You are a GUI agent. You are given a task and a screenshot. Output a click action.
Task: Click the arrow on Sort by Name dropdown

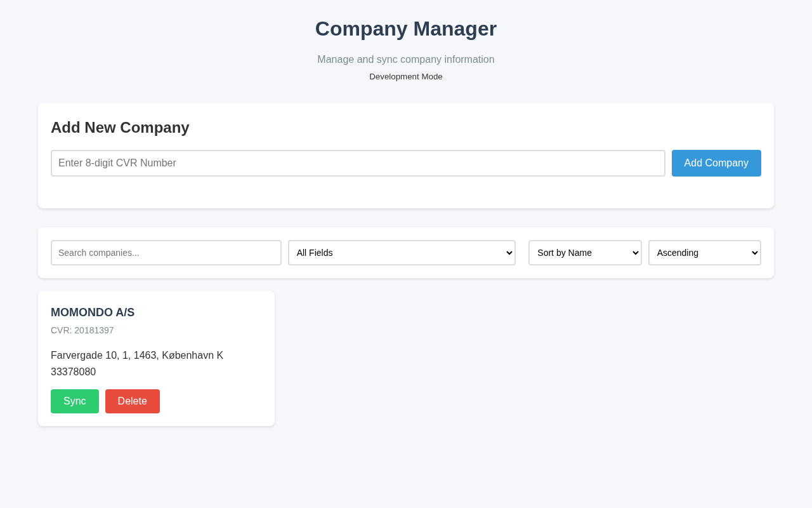(x=635, y=253)
